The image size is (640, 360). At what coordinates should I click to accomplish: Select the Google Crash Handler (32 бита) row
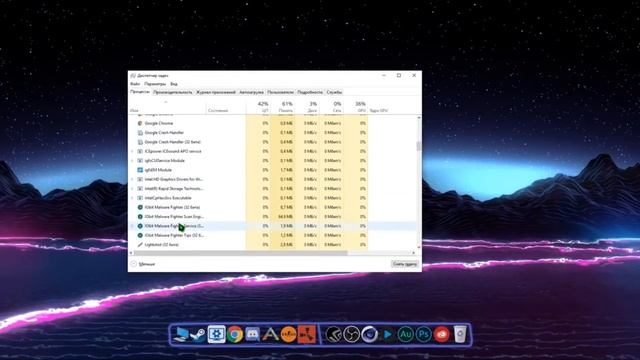pyautogui.click(x=272, y=142)
